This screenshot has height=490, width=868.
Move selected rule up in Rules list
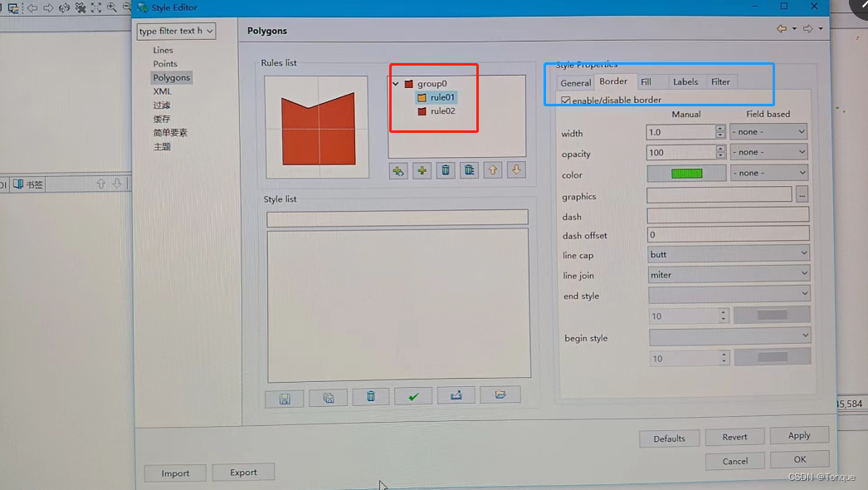(x=493, y=169)
